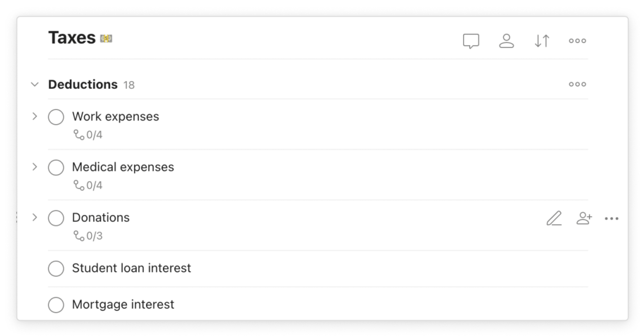
Task: Complete the Student loan interest task
Action: click(x=56, y=269)
